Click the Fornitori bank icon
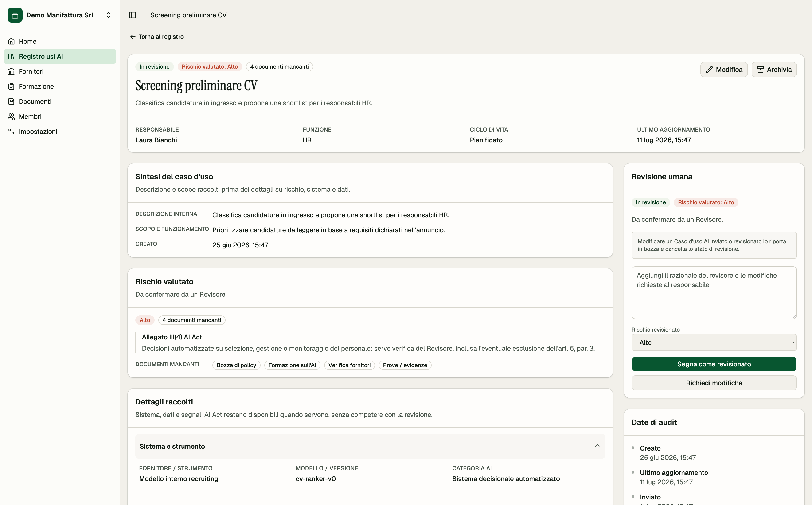The height and width of the screenshot is (505, 812). 11,71
